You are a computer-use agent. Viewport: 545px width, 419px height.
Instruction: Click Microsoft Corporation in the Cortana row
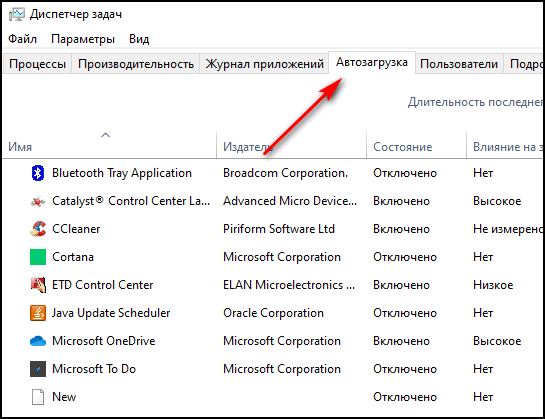click(282, 257)
